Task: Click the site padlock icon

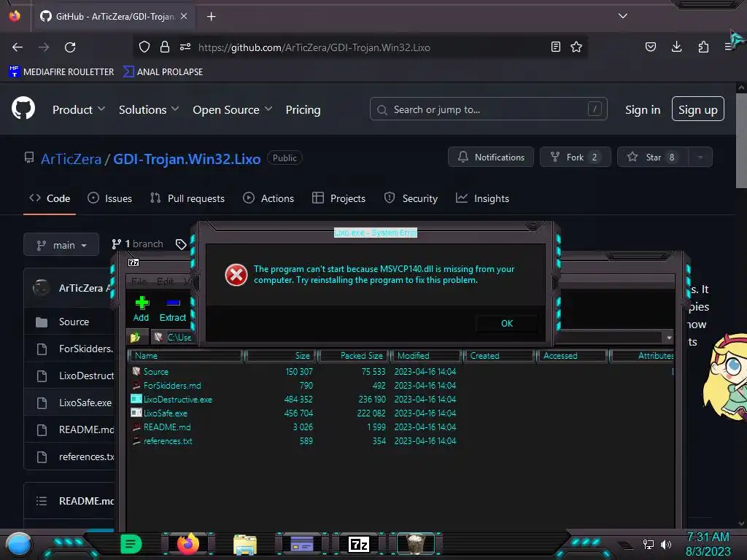Action: (x=165, y=47)
